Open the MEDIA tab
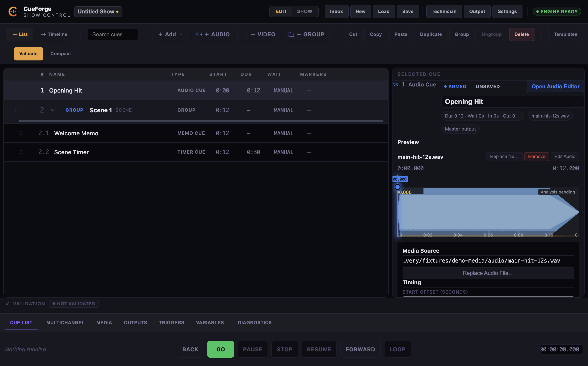The image size is (588, 366). [104, 323]
